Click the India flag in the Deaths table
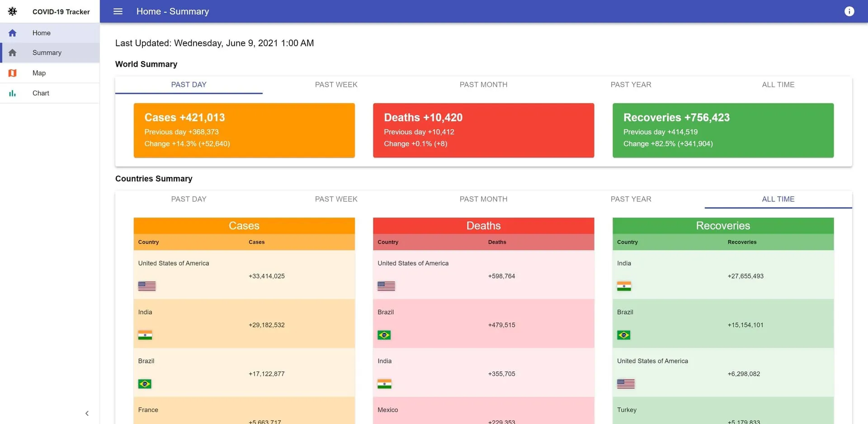This screenshot has height=424, width=868. (385, 384)
